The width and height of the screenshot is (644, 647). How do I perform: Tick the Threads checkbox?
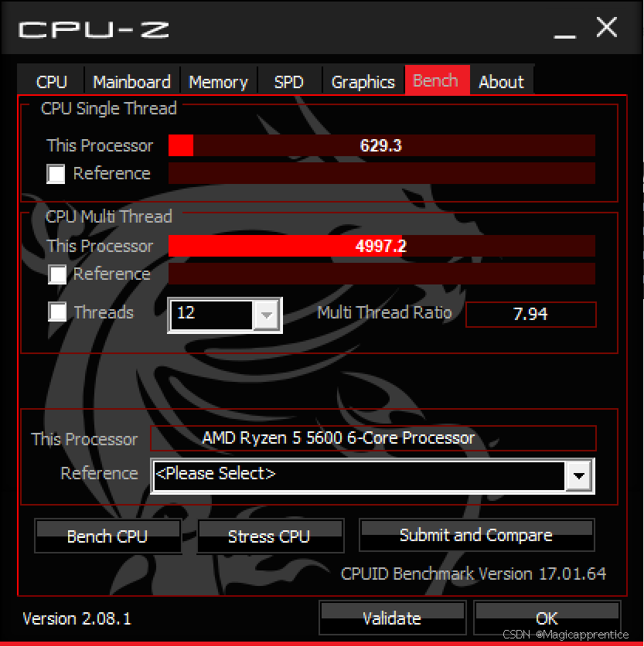[x=57, y=312]
